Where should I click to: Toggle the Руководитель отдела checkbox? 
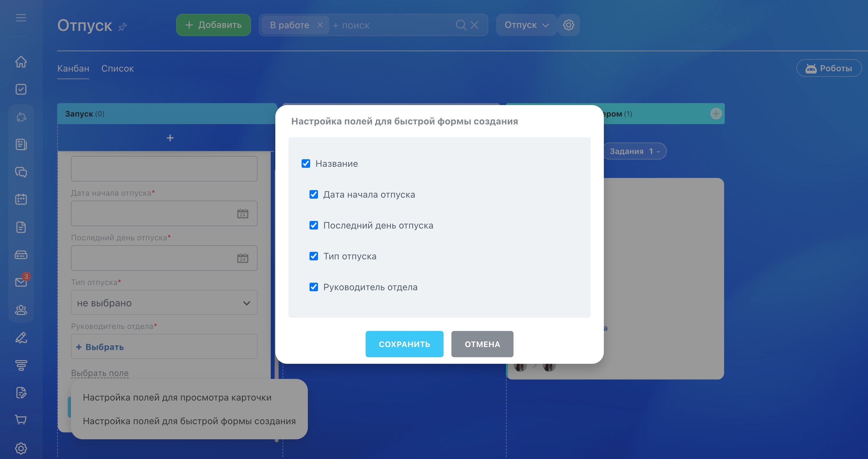click(313, 287)
